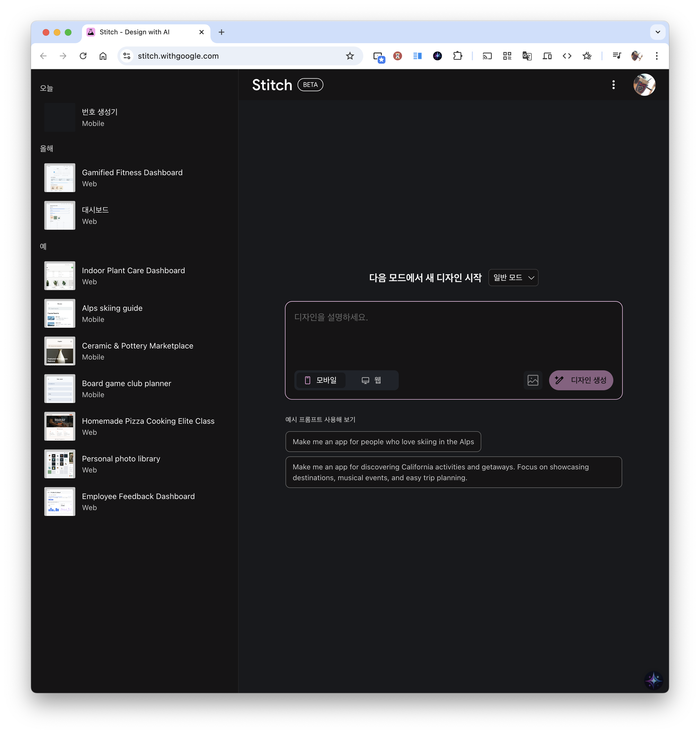The width and height of the screenshot is (700, 734).
Task: Click the Employee Feedback Dashboard thumbnail
Action: (x=60, y=502)
